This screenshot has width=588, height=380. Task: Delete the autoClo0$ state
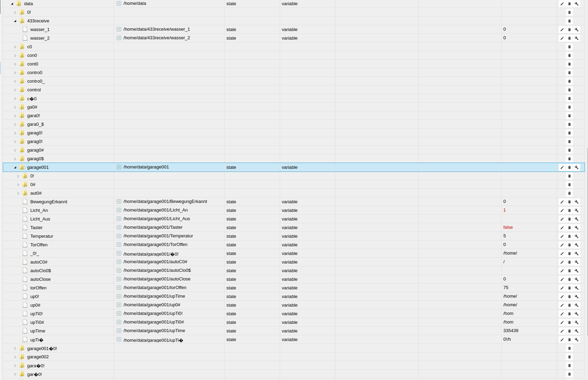pos(569,271)
